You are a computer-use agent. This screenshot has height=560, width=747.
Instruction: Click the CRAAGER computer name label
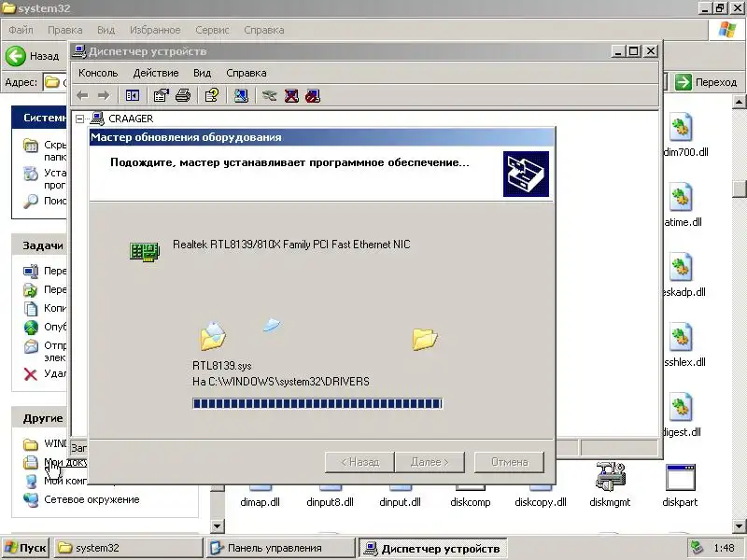[x=131, y=119]
